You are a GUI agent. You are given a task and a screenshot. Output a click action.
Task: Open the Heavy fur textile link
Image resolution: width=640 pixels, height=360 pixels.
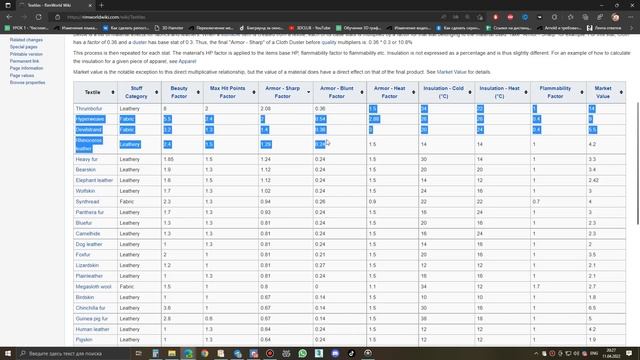click(x=87, y=159)
